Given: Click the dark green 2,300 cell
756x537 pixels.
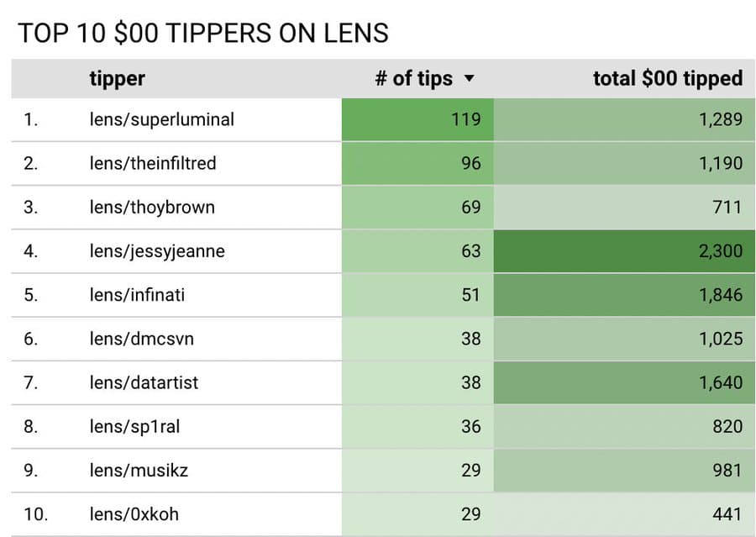Looking at the screenshot, I should pyautogui.click(x=624, y=250).
